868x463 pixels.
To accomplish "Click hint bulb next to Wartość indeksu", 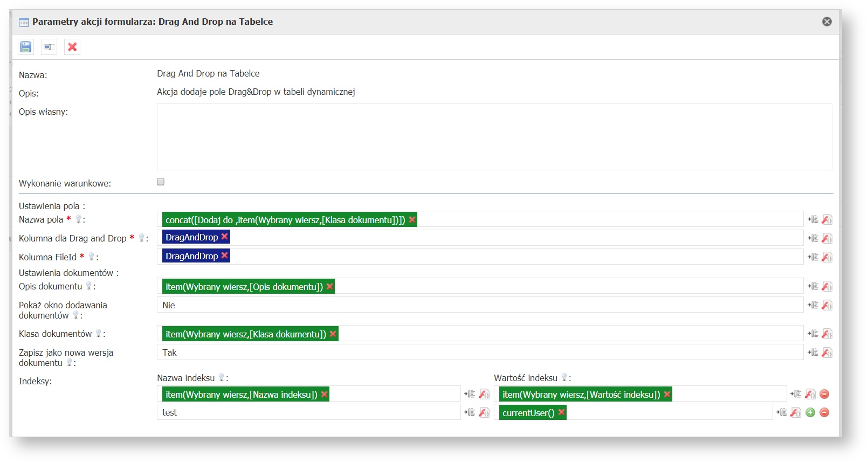I will pos(564,377).
